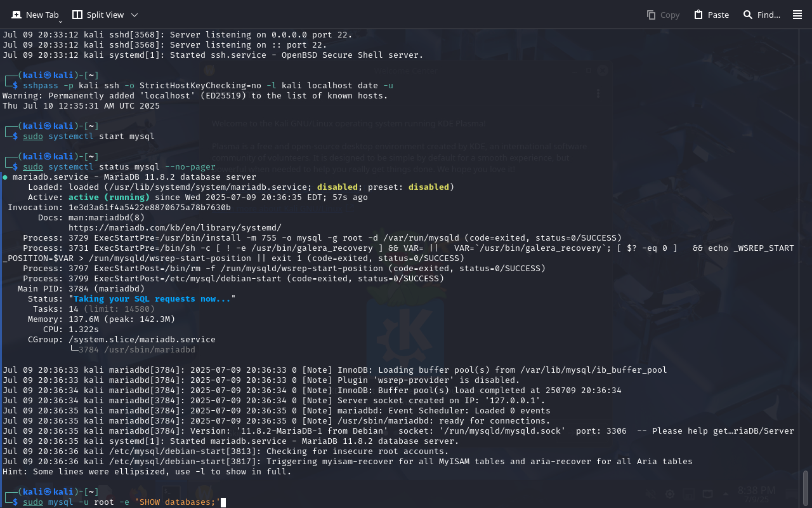Click the Copy toolbar button
This screenshot has width=812, height=508.
(663, 15)
